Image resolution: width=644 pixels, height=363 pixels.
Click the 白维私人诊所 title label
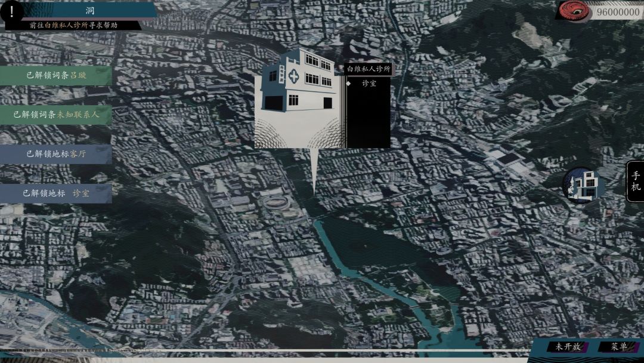click(x=369, y=69)
